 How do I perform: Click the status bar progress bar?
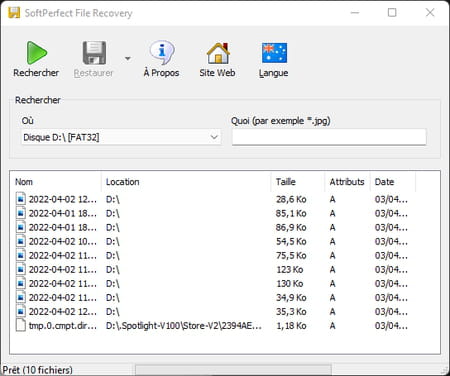coord(233,370)
